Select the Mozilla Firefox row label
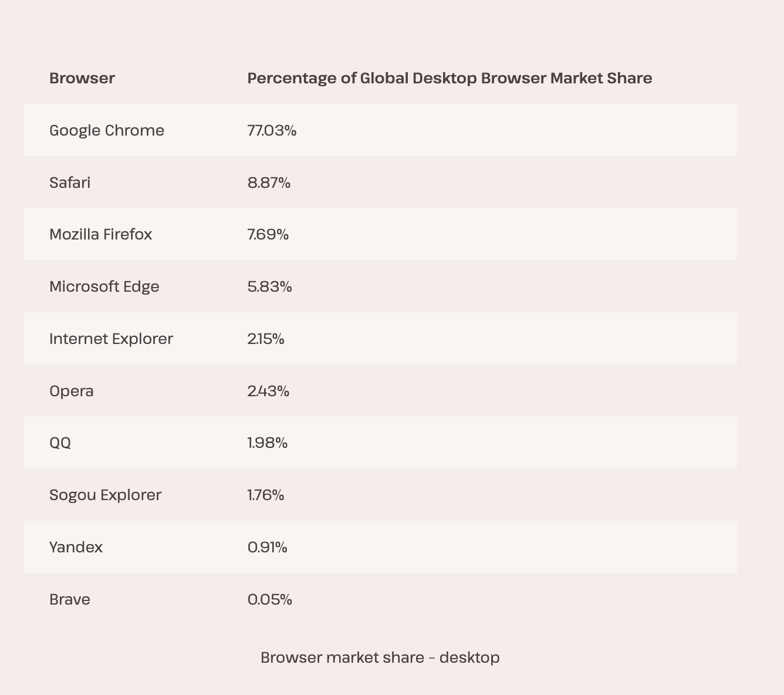This screenshot has height=695, width=784. (x=101, y=234)
